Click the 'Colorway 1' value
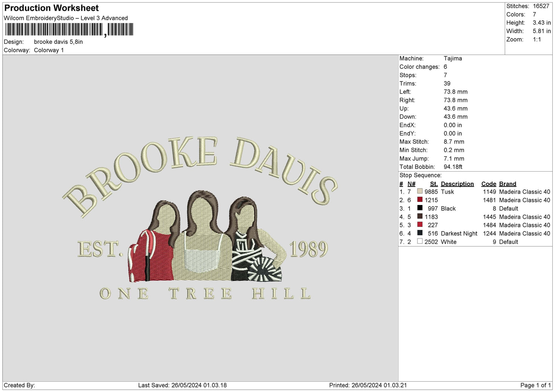The height and width of the screenshot is (392, 555). click(x=49, y=50)
